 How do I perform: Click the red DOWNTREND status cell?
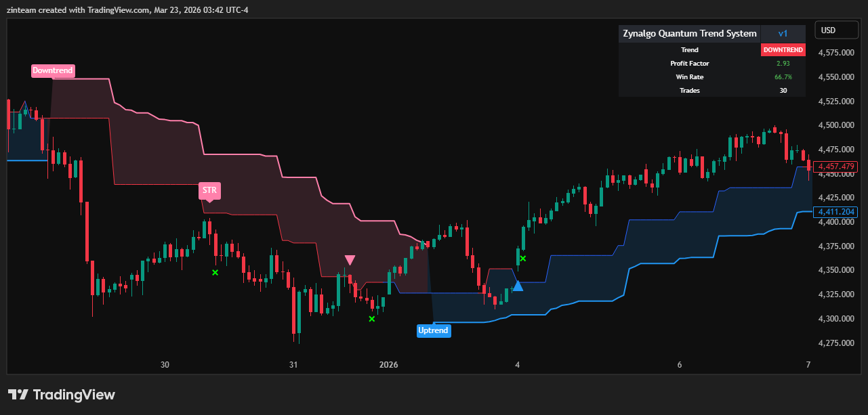coord(783,49)
